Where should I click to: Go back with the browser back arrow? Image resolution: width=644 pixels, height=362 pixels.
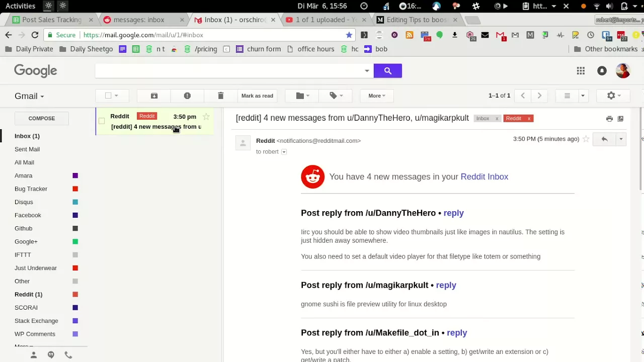point(9,35)
